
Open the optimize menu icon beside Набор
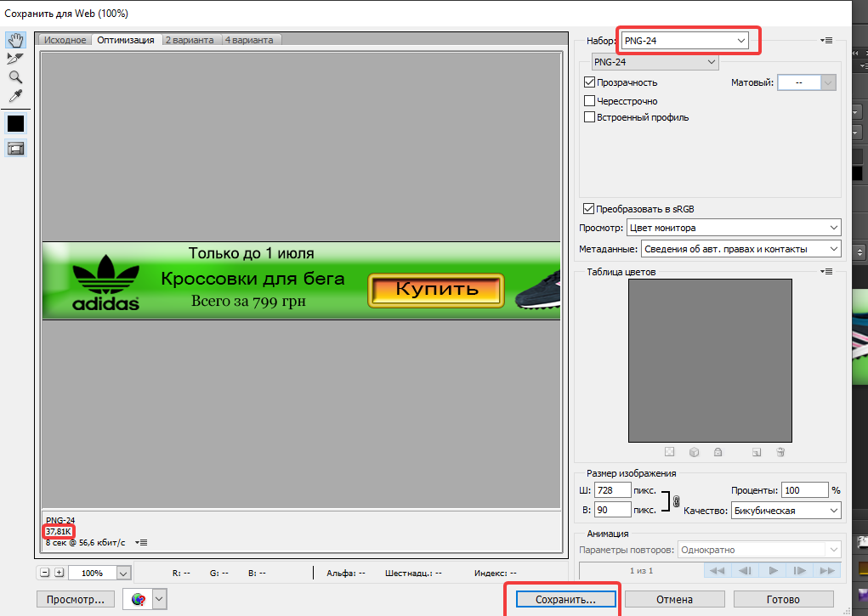(x=826, y=41)
